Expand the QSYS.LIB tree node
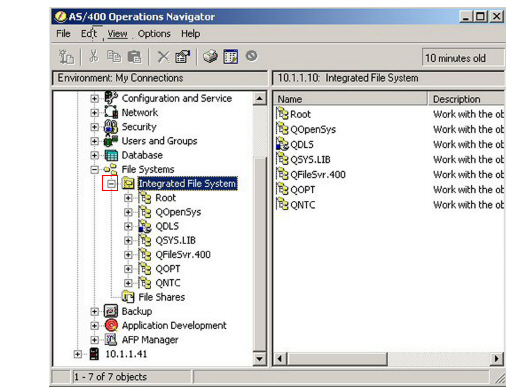Viewport: 514px width, 388px height. tap(128, 240)
